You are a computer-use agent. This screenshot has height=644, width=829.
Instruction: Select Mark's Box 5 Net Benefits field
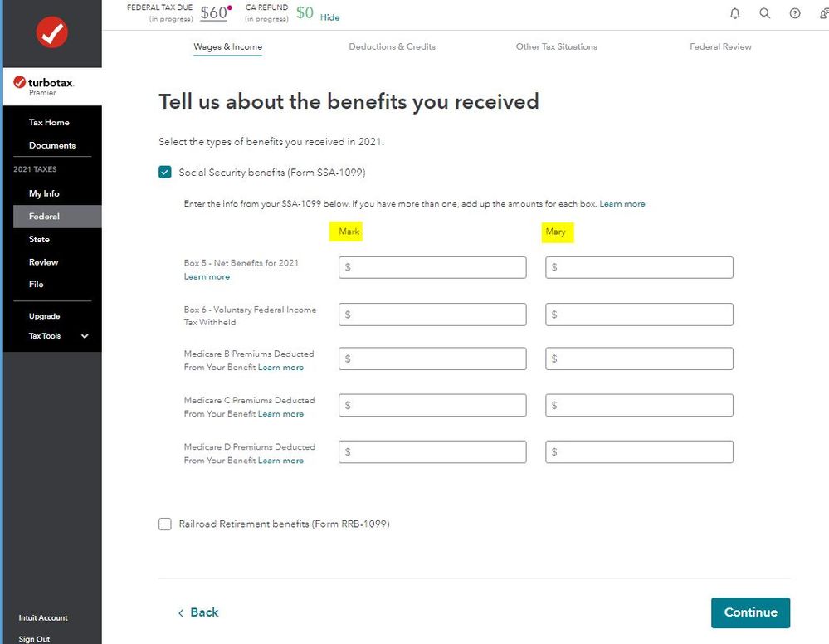click(x=432, y=267)
